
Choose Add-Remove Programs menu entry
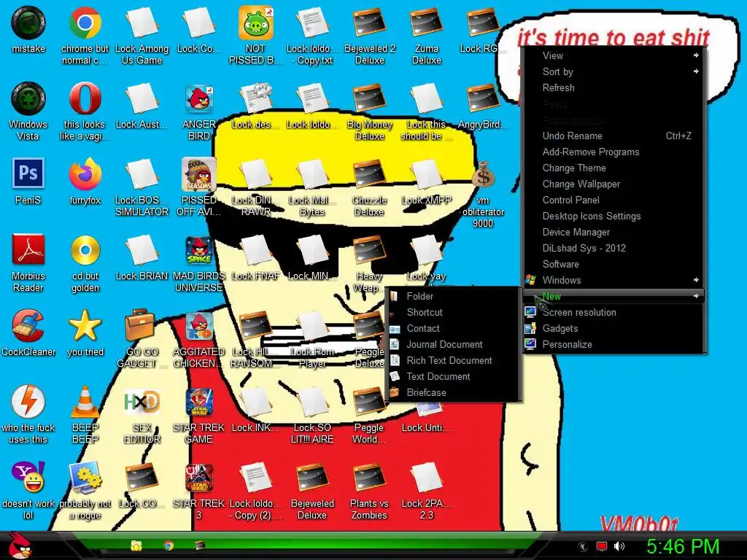click(x=614, y=152)
